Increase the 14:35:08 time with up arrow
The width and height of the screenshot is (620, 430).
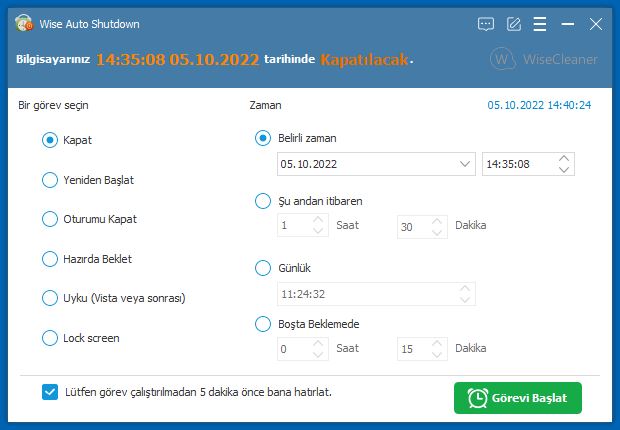click(x=564, y=159)
